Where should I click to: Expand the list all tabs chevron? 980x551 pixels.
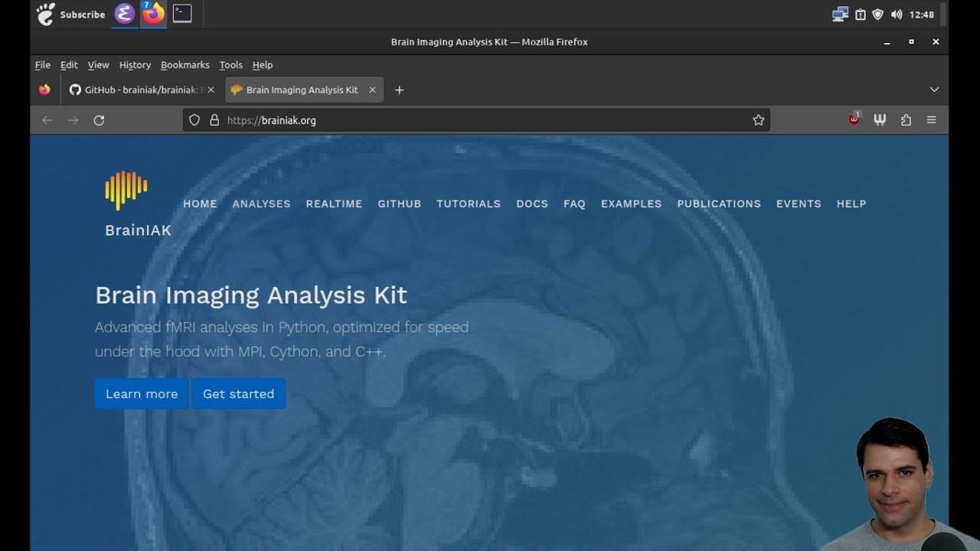click(x=934, y=90)
